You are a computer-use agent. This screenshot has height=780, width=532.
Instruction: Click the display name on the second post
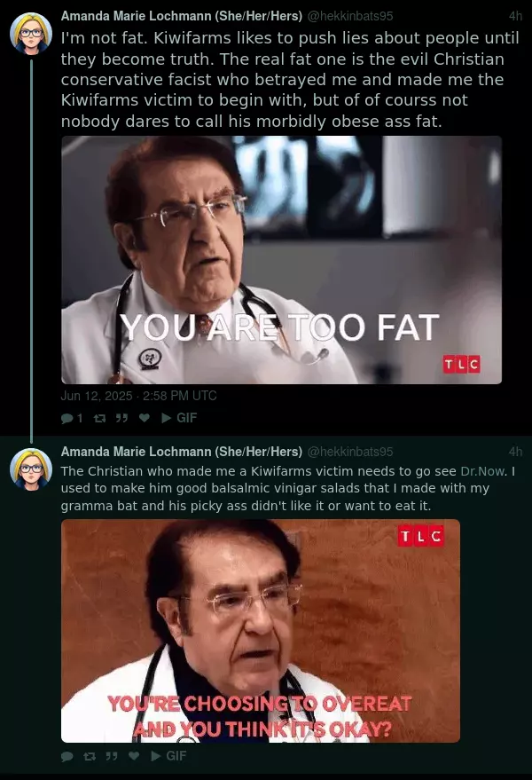pyautogui.click(x=182, y=452)
